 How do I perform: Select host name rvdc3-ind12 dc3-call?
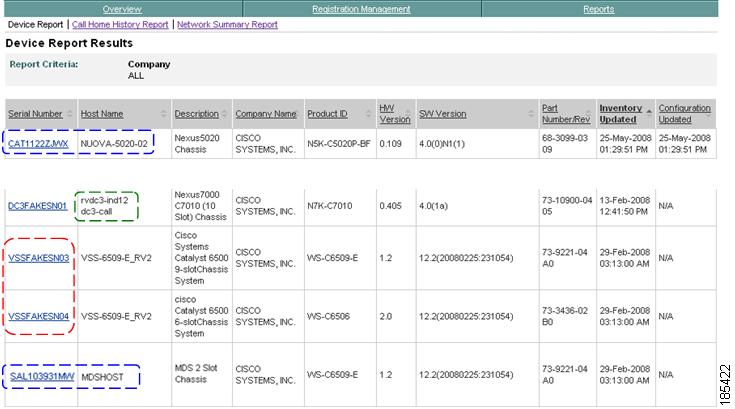[104, 206]
